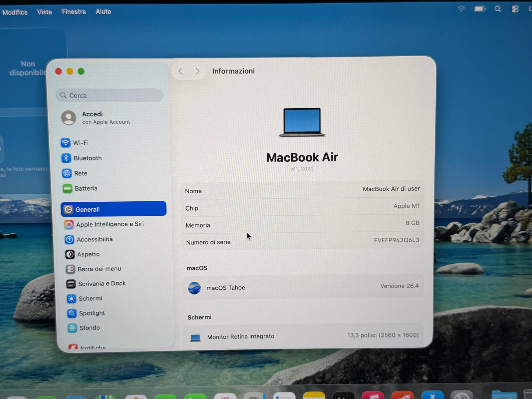Click the Monitor Retina integrato label

241,336
